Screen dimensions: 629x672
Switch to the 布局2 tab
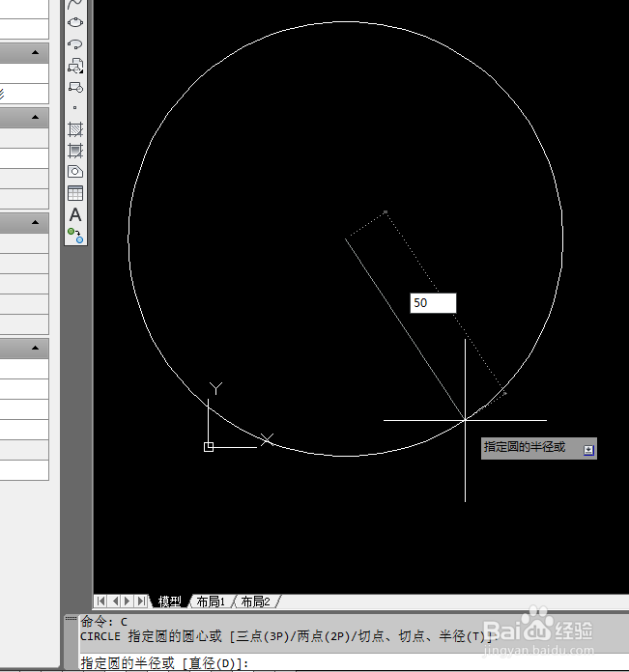255,602
